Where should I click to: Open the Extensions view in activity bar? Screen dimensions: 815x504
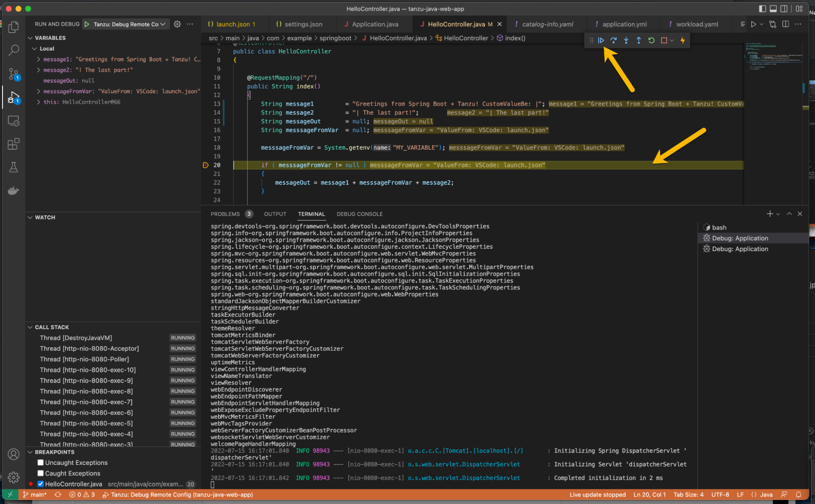point(13,144)
